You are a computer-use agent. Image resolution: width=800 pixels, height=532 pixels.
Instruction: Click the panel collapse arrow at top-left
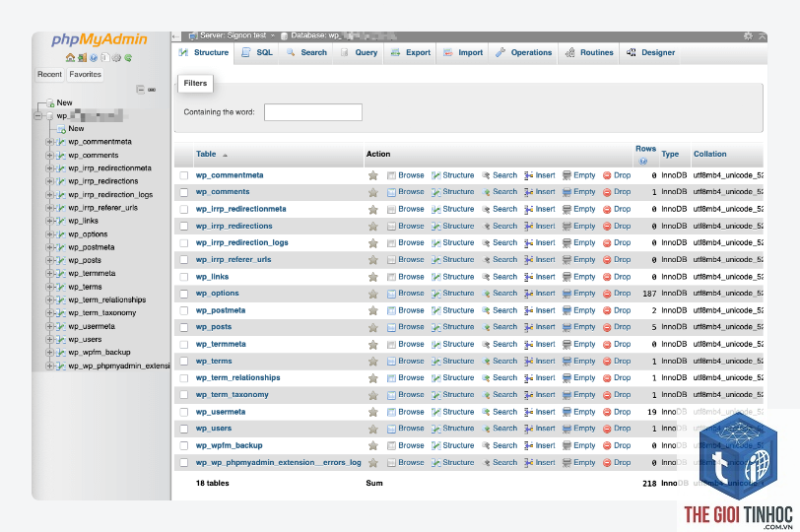pyautogui.click(x=176, y=36)
